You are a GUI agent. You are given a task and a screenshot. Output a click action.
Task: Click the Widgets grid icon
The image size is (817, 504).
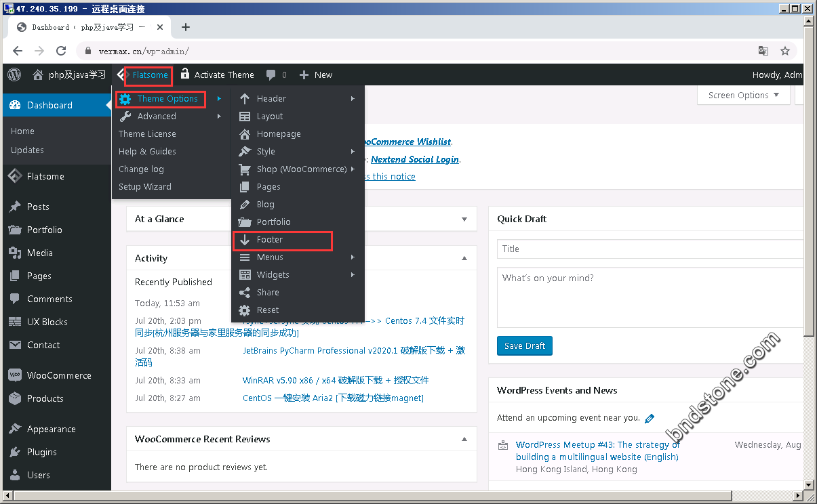coord(245,275)
